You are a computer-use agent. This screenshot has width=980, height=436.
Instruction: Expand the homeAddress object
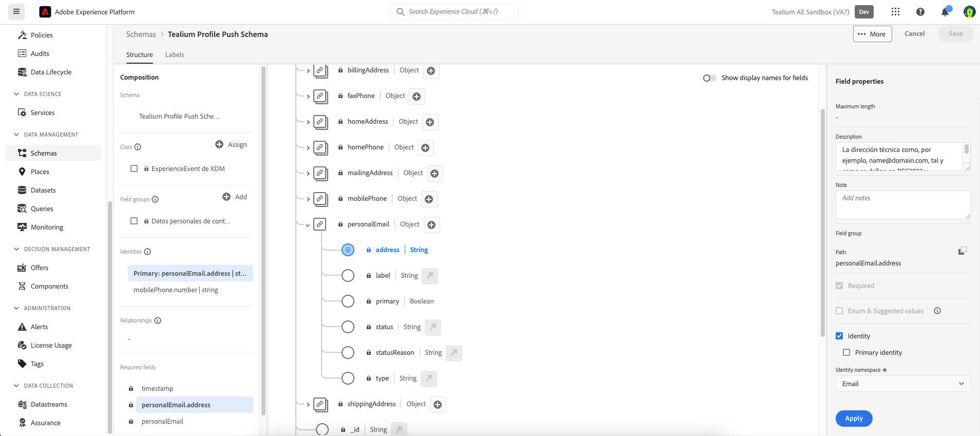tap(308, 122)
